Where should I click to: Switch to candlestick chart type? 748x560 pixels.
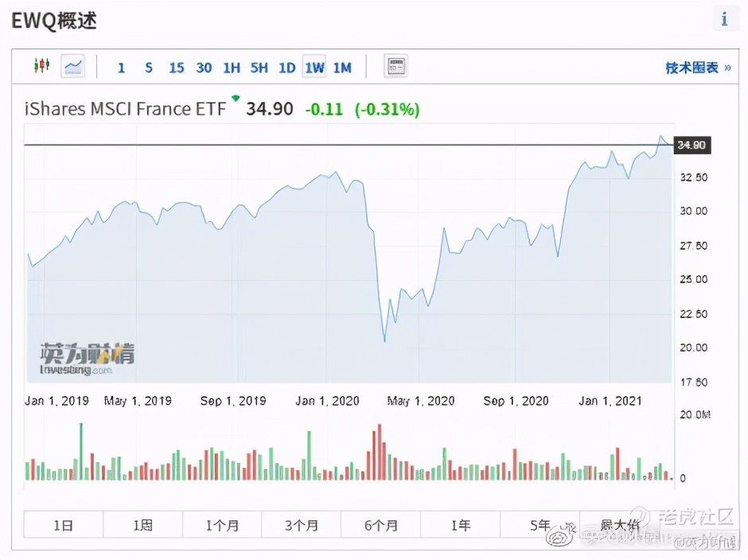[41, 67]
